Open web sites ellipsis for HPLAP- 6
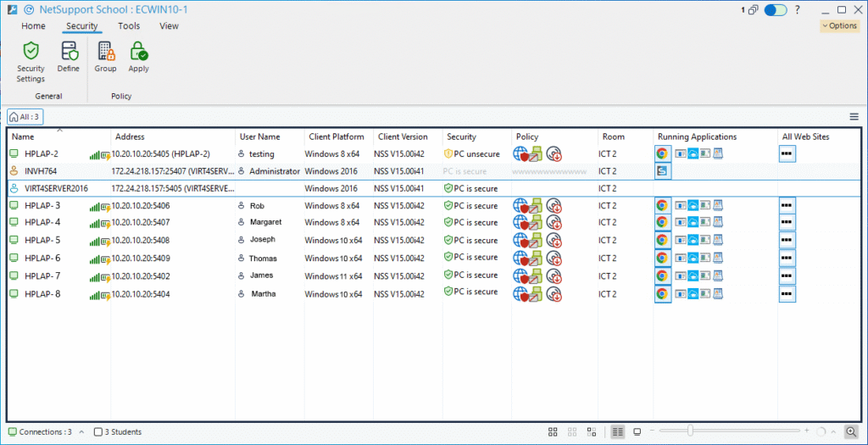 point(787,258)
